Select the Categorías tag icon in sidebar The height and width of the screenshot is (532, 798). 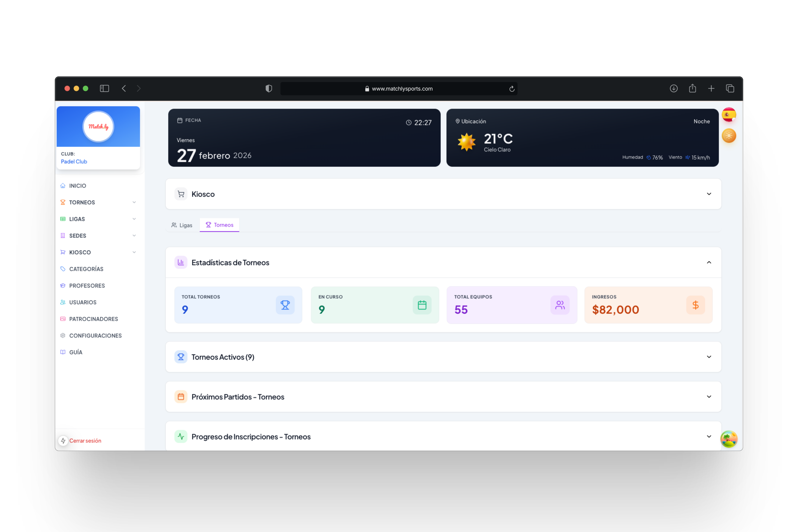pyautogui.click(x=63, y=269)
